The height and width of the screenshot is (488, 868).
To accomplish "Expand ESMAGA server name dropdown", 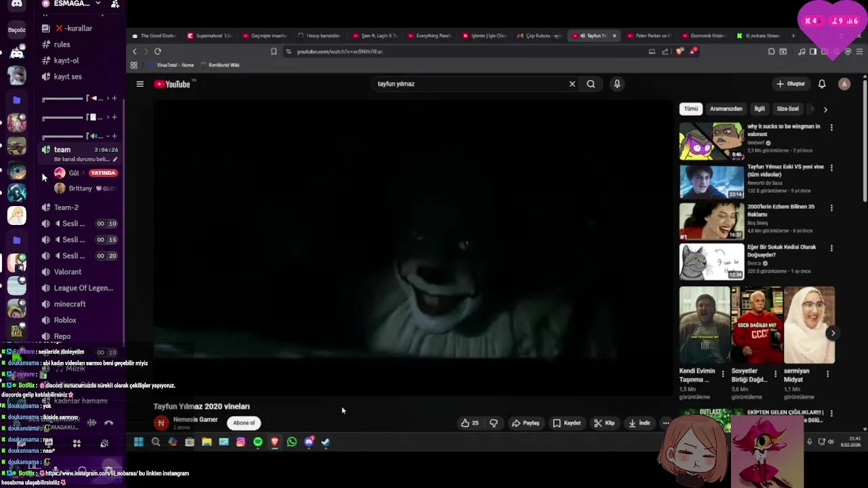I will (x=98, y=4).
